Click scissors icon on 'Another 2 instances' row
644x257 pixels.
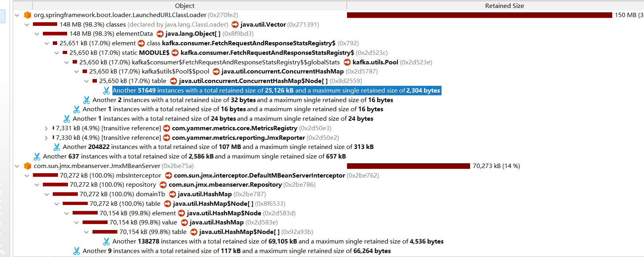[87, 100]
